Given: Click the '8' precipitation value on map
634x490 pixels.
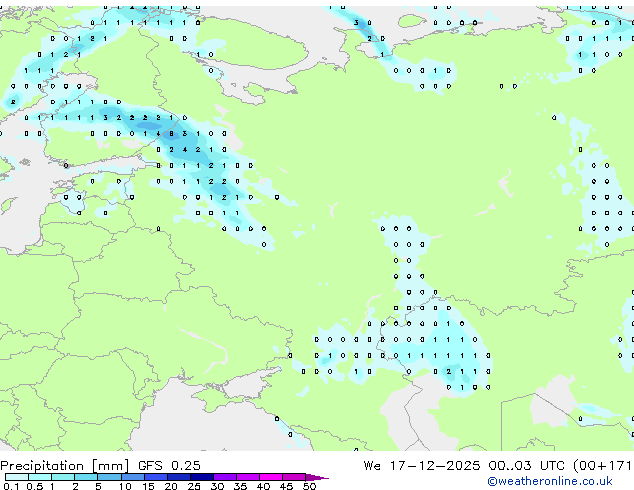Looking at the screenshot, I should pos(171,133).
